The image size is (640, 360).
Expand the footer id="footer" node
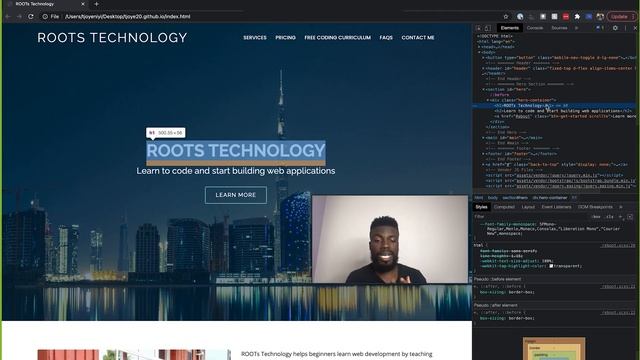coord(484,153)
